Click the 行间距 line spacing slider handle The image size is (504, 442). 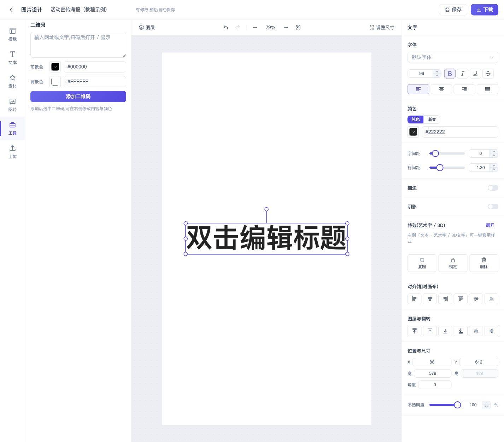coord(440,168)
